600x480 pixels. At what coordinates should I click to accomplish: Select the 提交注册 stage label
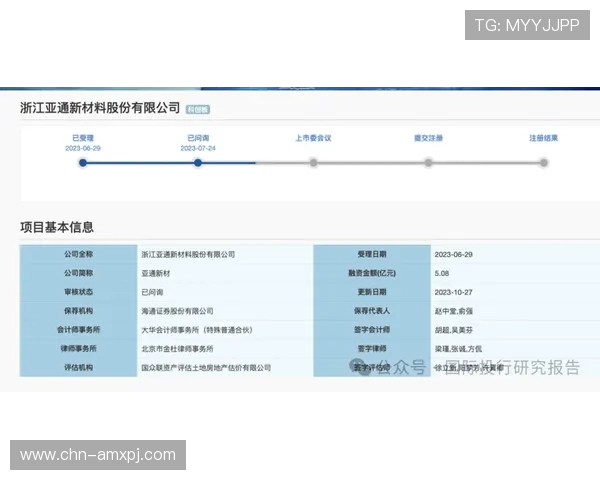[x=429, y=138]
